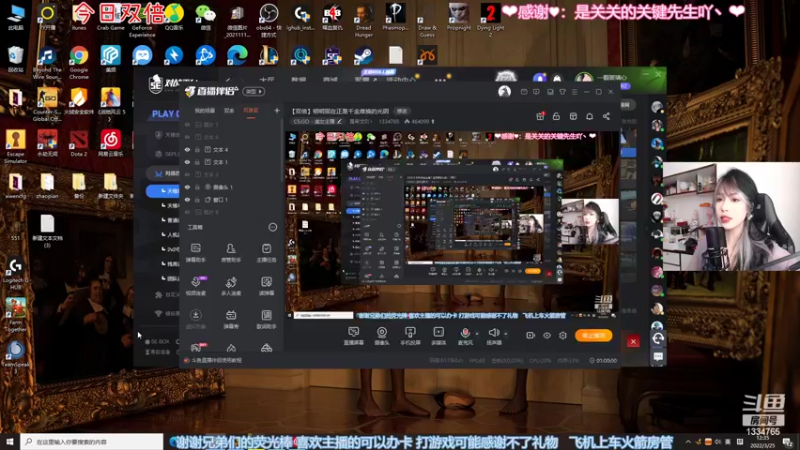
Task: Click the mode switch pill beside app logo
Action: pyautogui.click(x=254, y=92)
